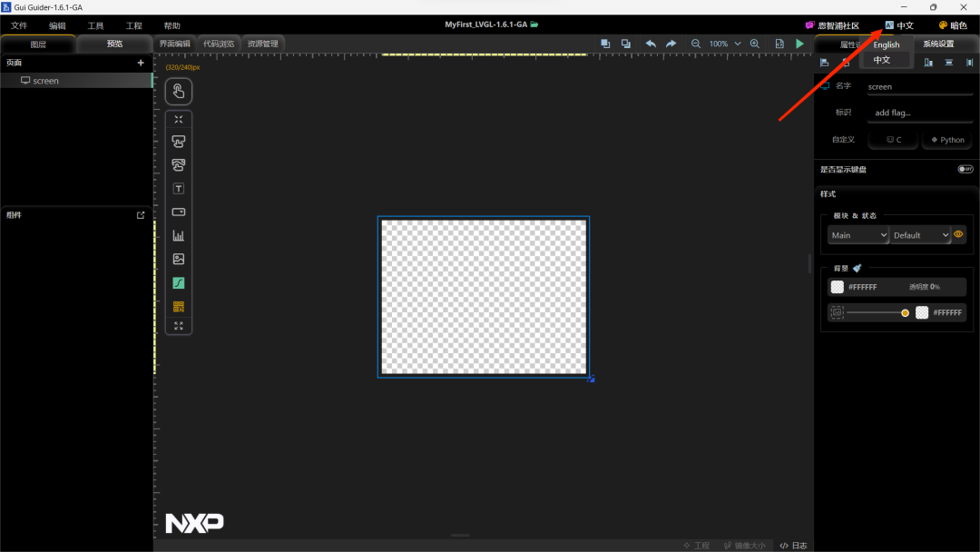Toggle the orange eye style visibility
This screenshot has width=980, height=552.
958,234
